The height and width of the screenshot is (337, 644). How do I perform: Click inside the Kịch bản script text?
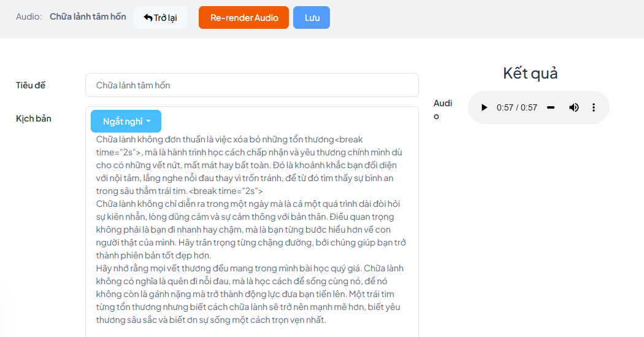(251, 230)
